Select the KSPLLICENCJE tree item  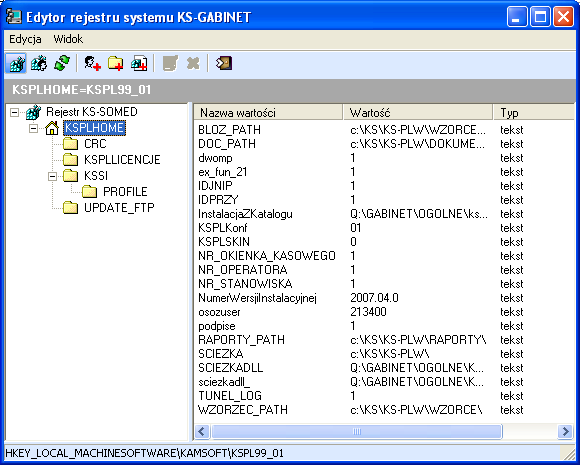122,160
